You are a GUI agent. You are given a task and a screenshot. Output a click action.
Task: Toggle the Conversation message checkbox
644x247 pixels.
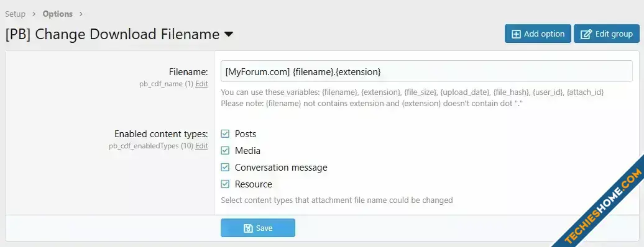[x=225, y=168]
